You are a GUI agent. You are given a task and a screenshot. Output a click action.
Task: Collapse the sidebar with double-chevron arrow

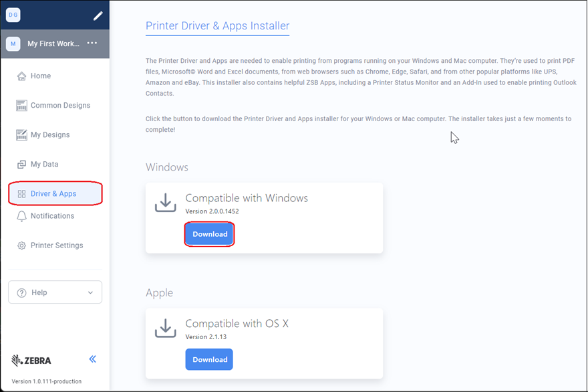pyautogui.click(x=92, y=359)
